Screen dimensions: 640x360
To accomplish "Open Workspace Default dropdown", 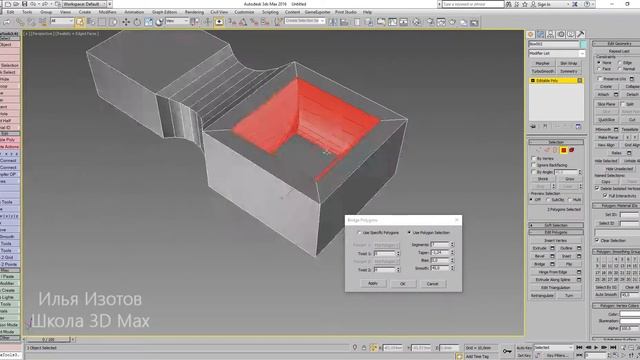I will click(84, 4).
